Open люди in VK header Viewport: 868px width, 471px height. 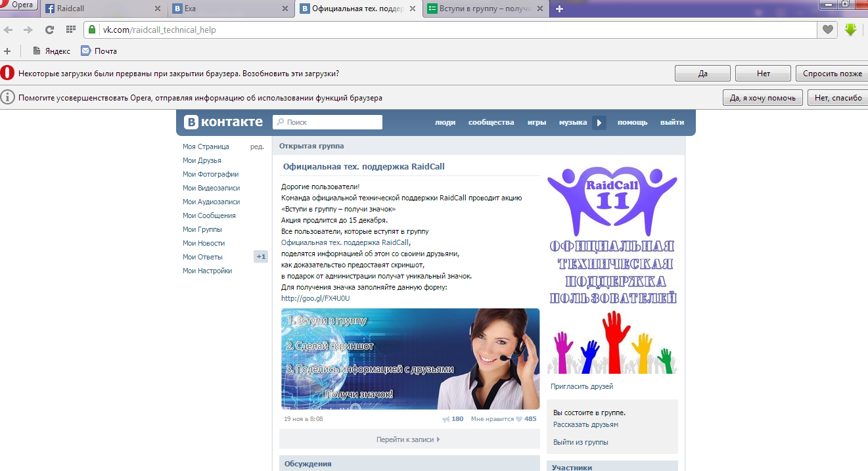(x=445, y=122)
